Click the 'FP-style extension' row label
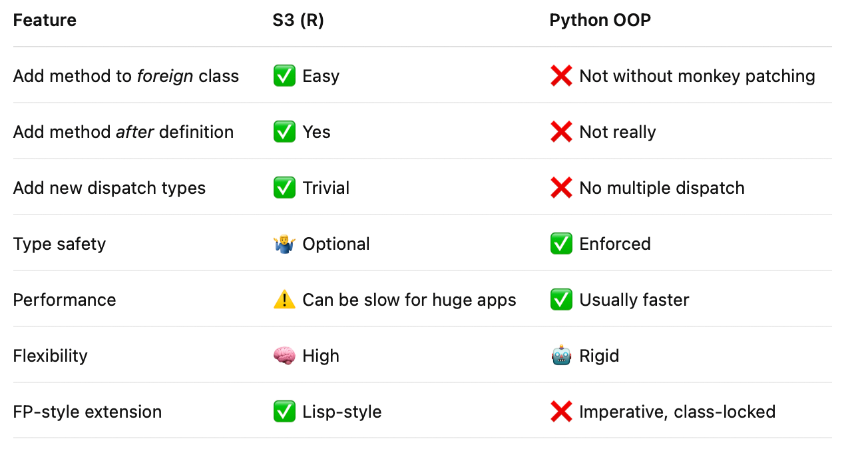This screenshot has height=457, width=868. (87, 412)
